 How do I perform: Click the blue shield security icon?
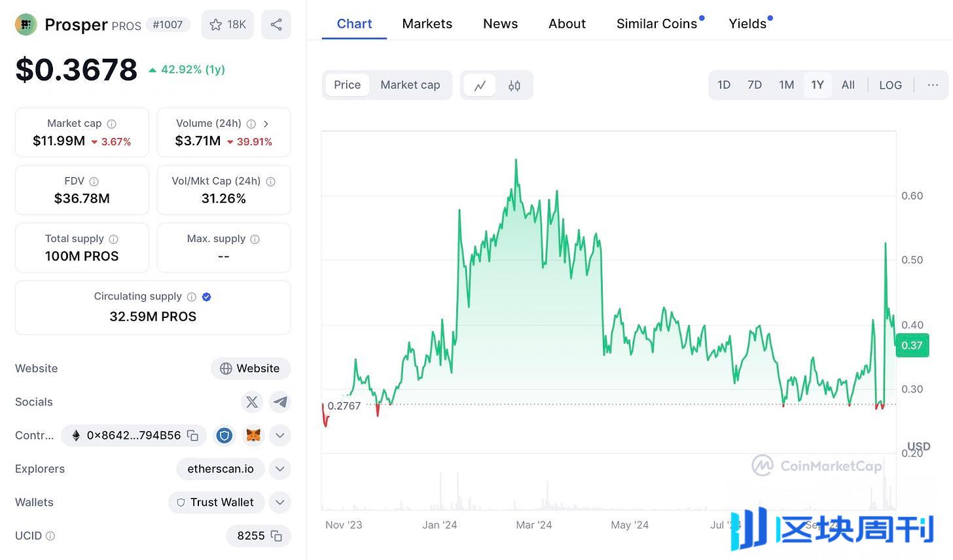pyautogui.click(x=225, y=435)
